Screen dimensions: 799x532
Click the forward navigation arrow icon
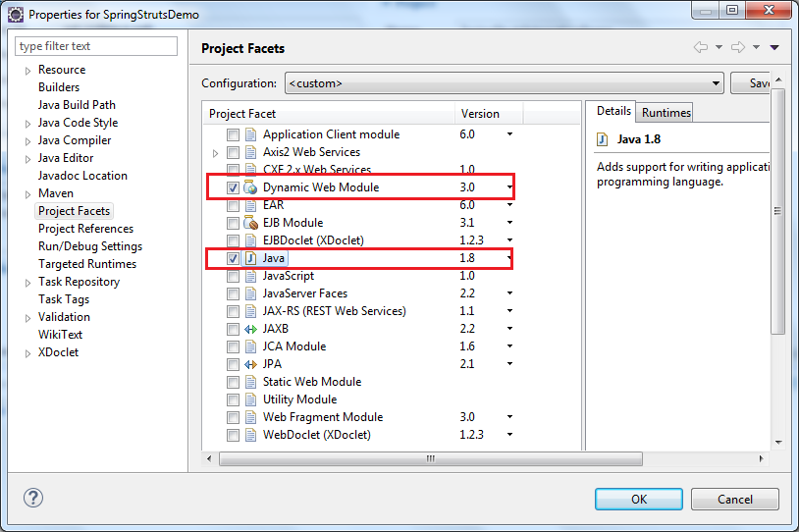(738, 47)
